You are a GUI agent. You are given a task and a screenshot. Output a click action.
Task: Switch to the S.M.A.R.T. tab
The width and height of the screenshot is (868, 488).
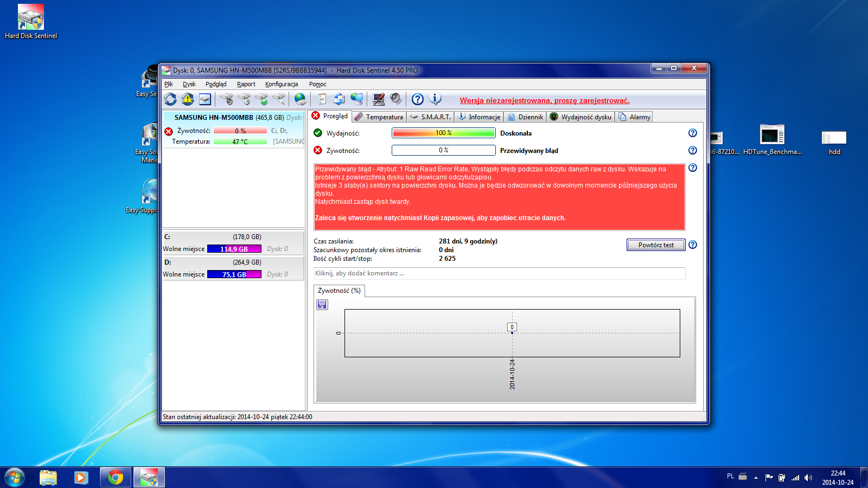click(430, 117)
